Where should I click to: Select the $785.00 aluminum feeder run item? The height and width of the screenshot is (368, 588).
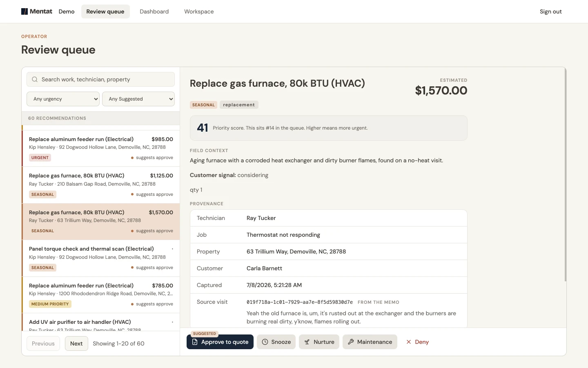(x=101, y=295)
